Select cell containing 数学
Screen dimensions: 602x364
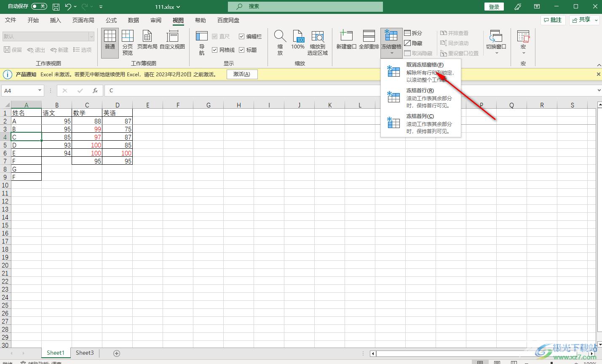[x=87, y=113]
